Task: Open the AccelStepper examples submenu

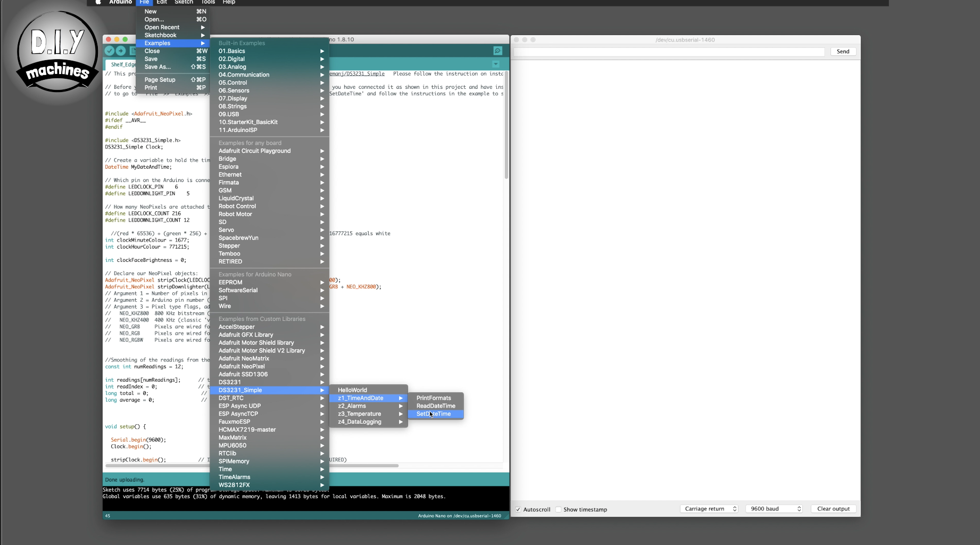Action: tap(270, 327)
